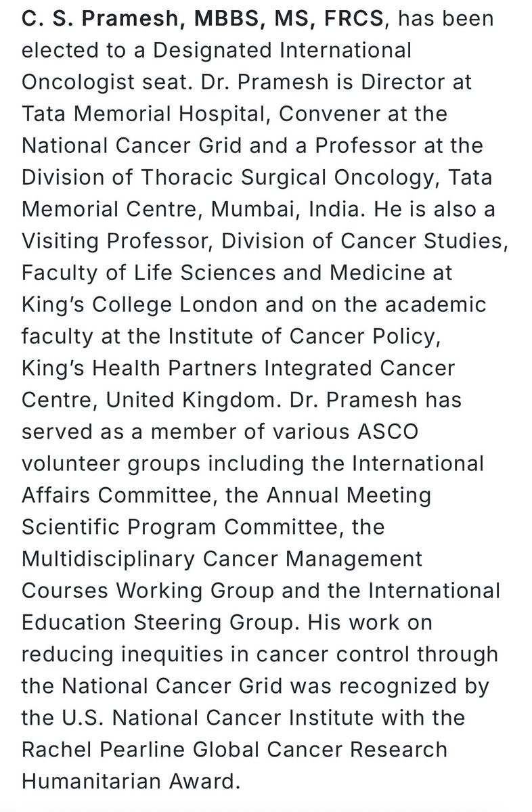Click Annual Meeting text
The image size is (532, 812).
point(349,495)
